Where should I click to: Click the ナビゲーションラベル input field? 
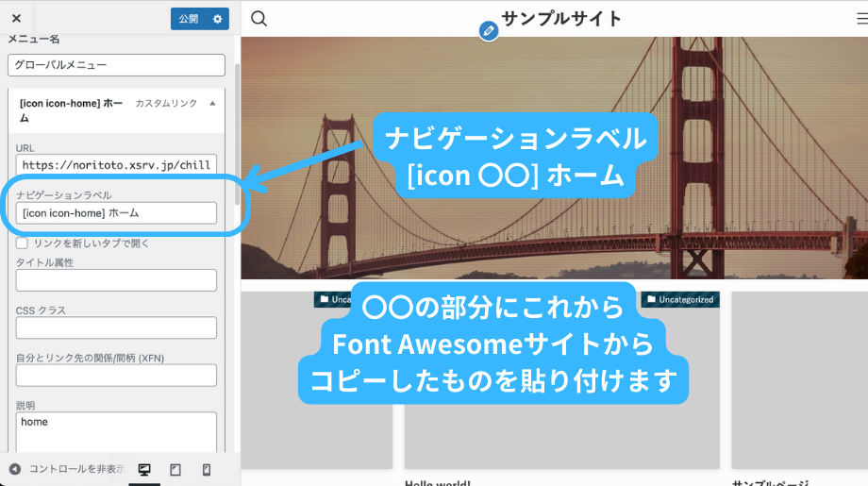pos(116,213)
